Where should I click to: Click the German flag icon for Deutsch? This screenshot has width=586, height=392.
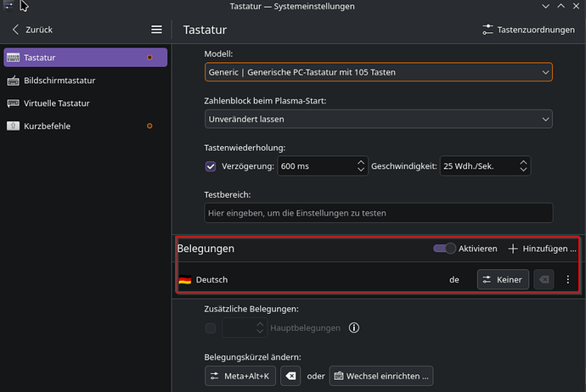185,280
